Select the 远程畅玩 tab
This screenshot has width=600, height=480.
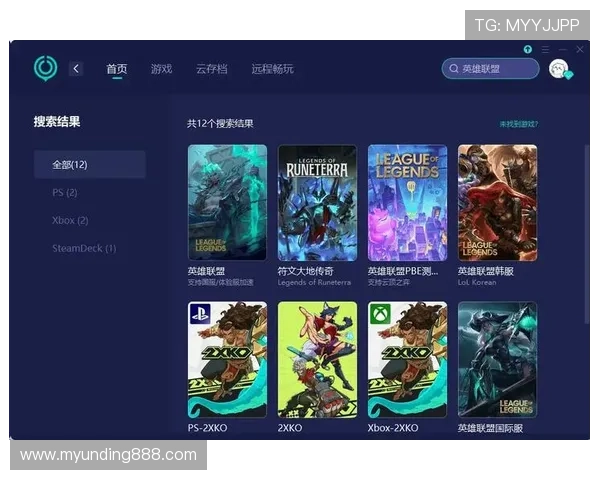pos(272,69)
